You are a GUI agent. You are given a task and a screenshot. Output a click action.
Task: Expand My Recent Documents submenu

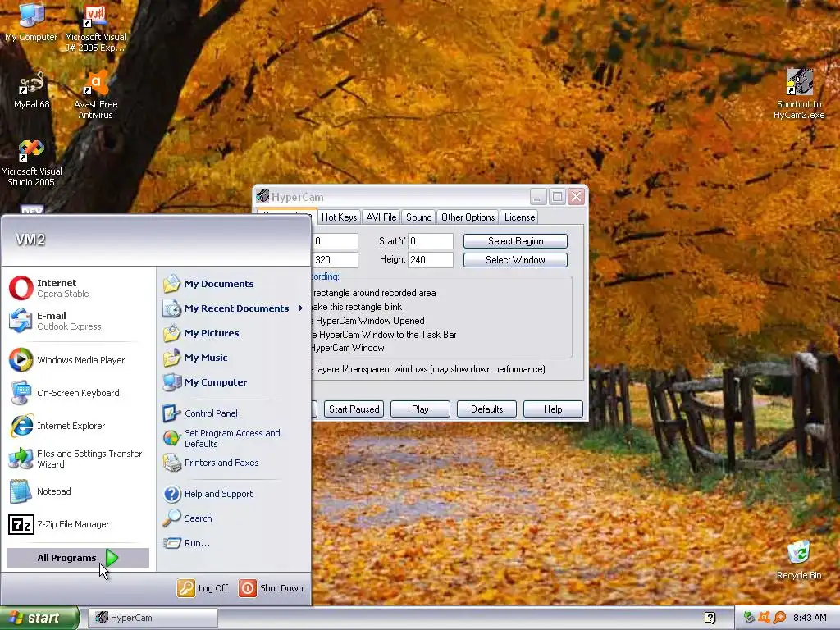(234, 308)
